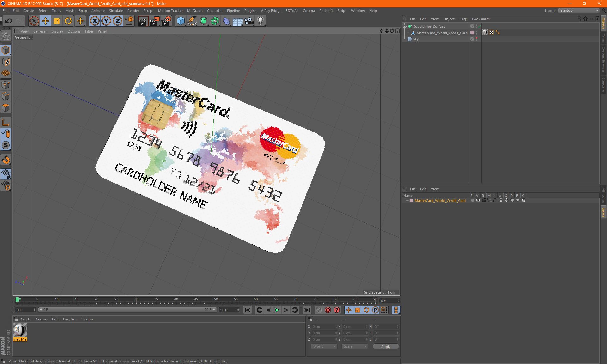Open the MoGraph menu
Viewport: 607px width, 364px height.
click(195, 11)
